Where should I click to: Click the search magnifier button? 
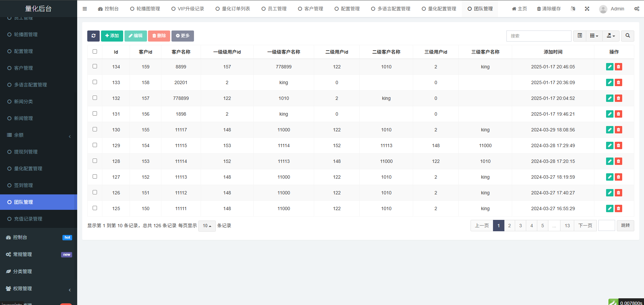tap(628, 36)
